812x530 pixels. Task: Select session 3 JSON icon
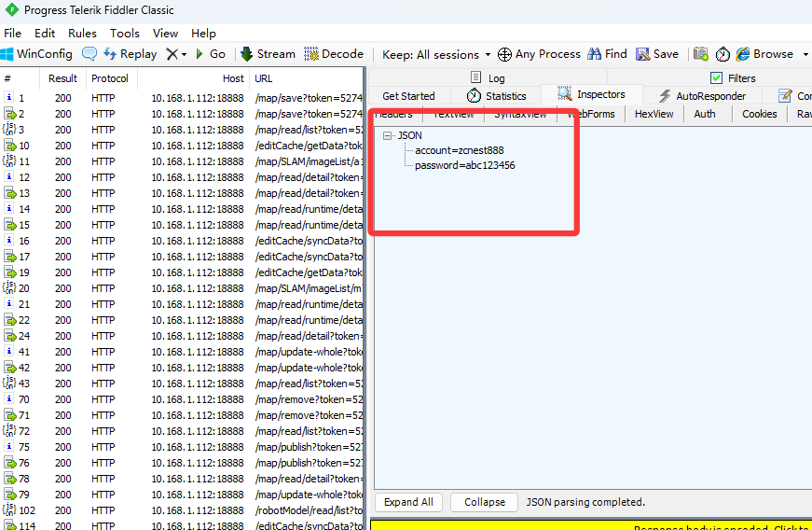click(x=9, y=129)
